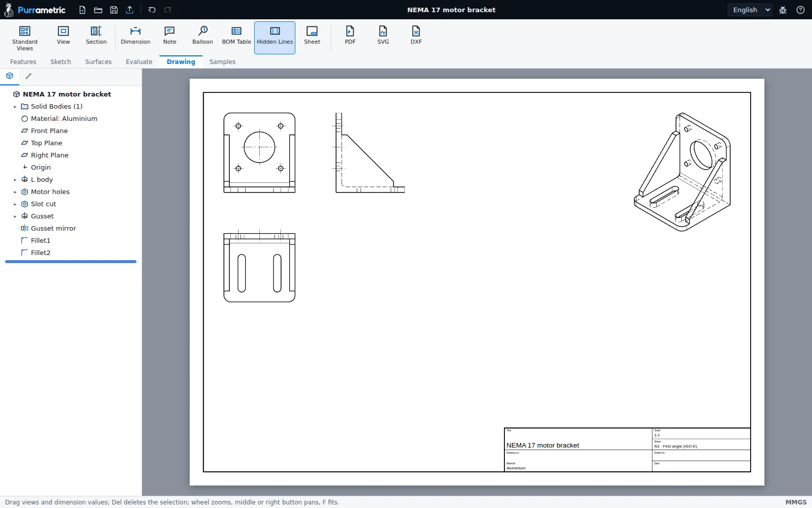Expand the L body feature

[x=15, y=180]
